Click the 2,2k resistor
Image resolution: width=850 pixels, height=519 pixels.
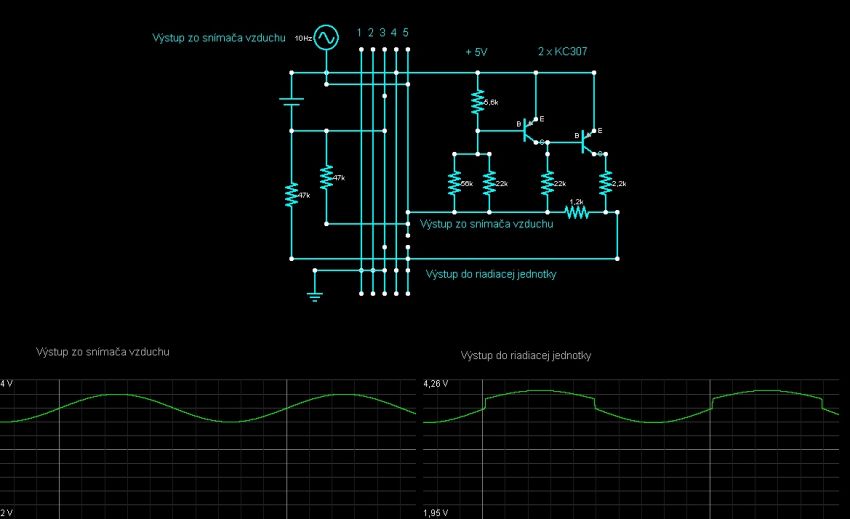click(x=606, y=183)
